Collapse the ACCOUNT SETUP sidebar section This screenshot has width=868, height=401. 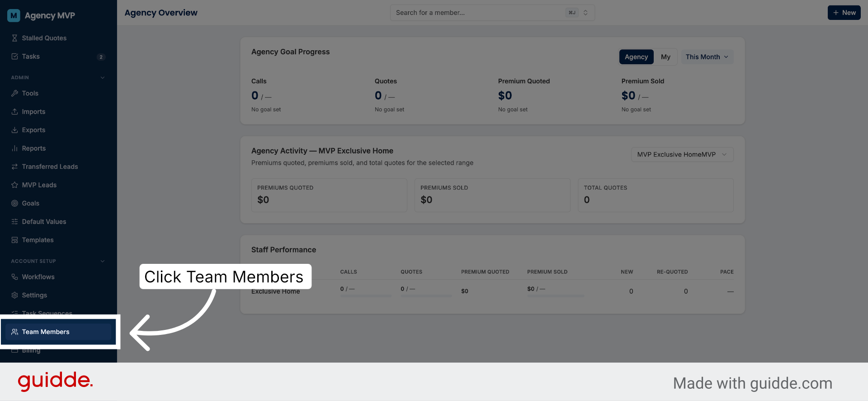pyautogui.click(x=103, y=261)
